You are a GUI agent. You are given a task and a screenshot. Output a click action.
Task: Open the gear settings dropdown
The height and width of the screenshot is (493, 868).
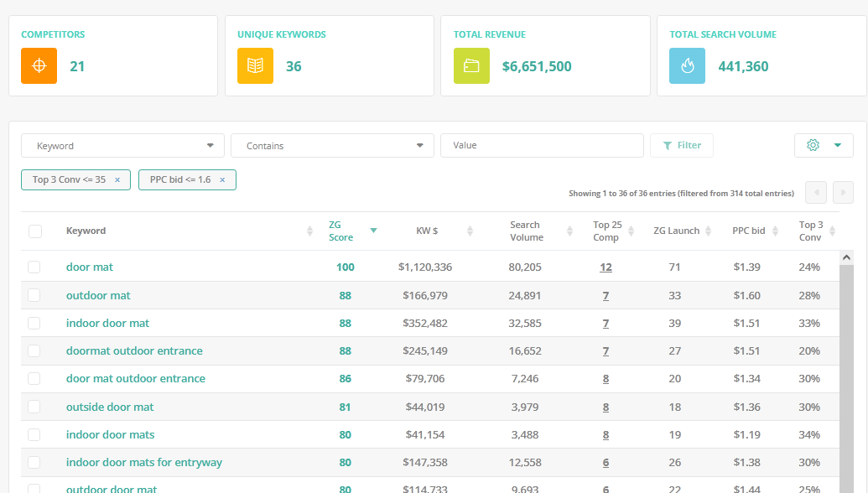pos(823,146)
